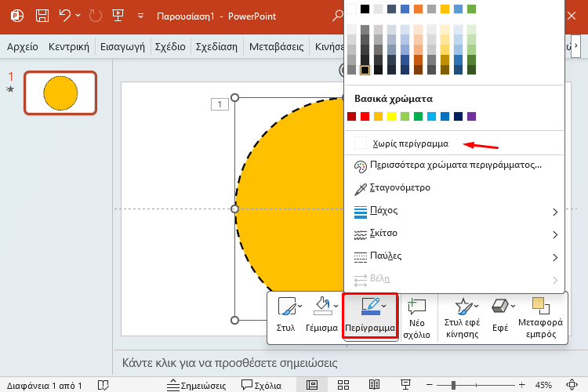
Task: Choose the dark red standard color swatch
Action: coord(351,116)
